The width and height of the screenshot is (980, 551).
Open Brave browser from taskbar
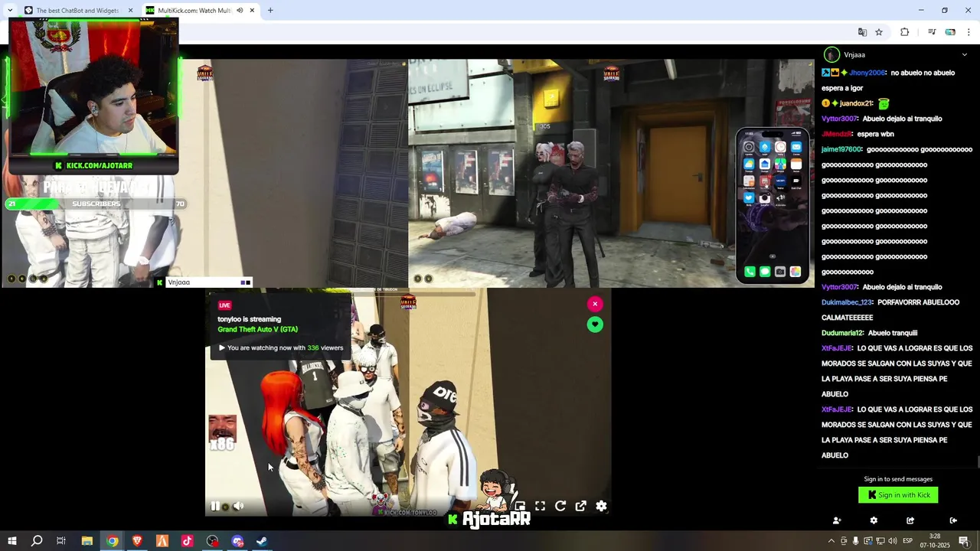pos(137,541)
